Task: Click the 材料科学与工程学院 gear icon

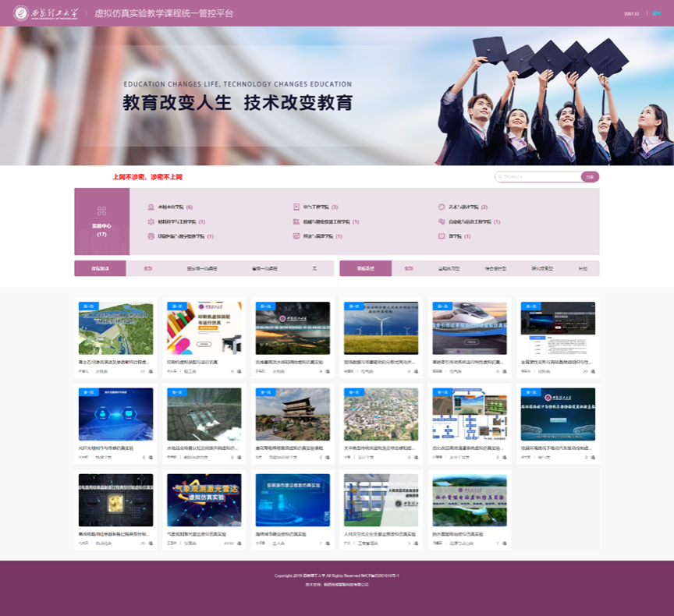Action: click(151, 221)
